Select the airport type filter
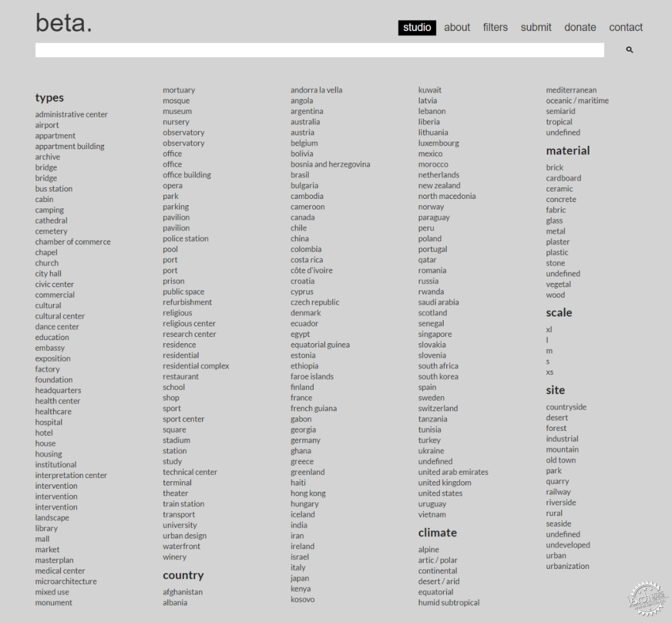This screenshot has height=623, width=672. click(47, 125)
